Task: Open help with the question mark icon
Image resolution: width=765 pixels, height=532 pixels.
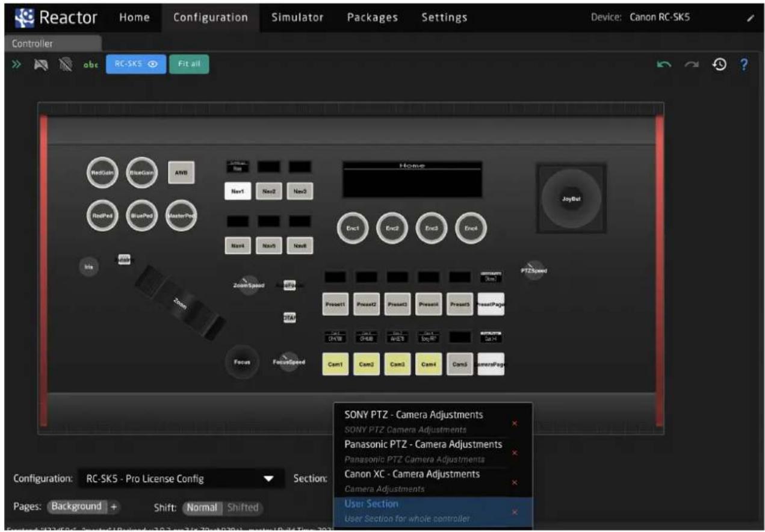Action: [744, 64]
